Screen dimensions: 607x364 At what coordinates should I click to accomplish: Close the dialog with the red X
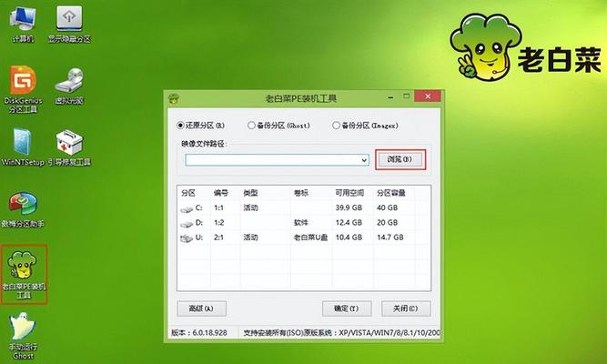428,96
